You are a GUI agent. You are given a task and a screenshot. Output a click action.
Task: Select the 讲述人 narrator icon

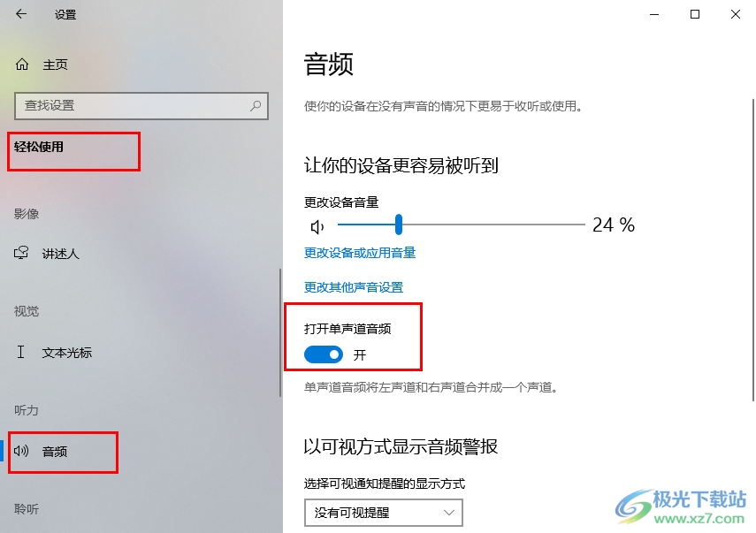tap(21, 253)
